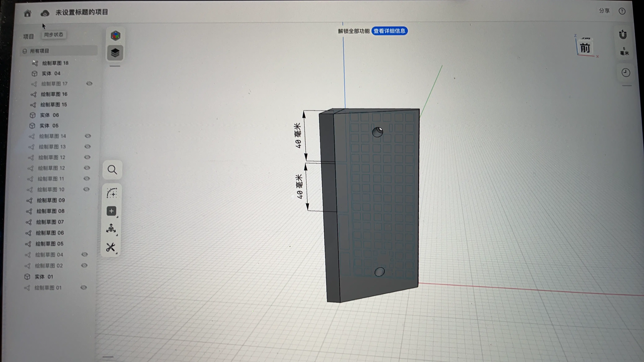Select 实体 04 in the list

click(51, 74)
